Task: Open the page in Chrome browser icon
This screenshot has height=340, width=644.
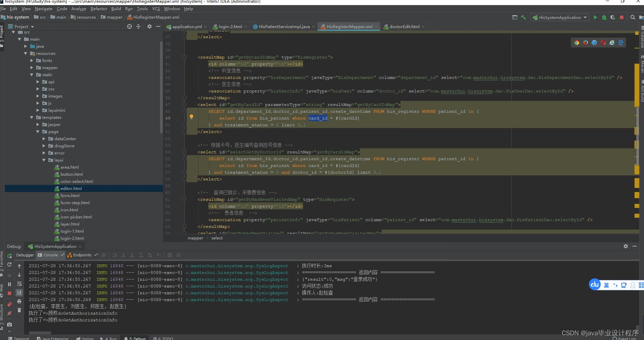Action: 577,43
